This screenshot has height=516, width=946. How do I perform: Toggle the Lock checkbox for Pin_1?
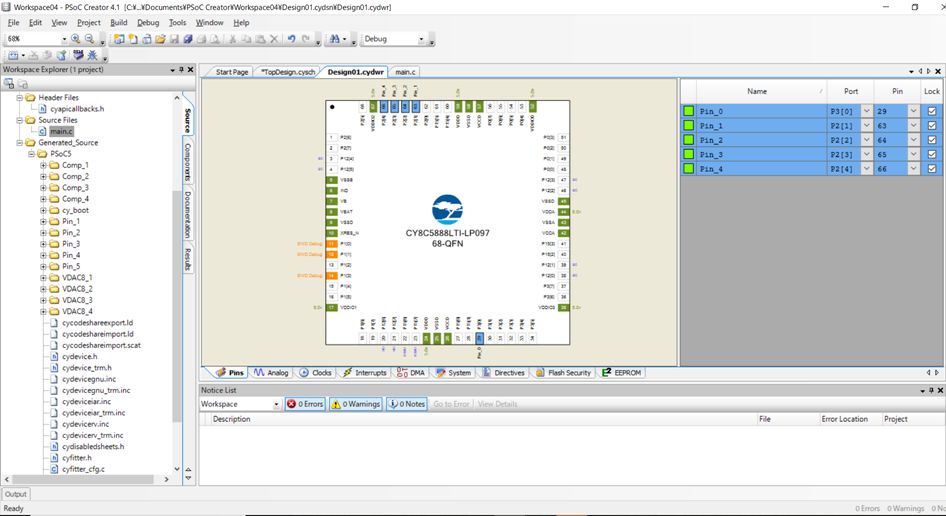pyautogui.click(x=932, y=126)
